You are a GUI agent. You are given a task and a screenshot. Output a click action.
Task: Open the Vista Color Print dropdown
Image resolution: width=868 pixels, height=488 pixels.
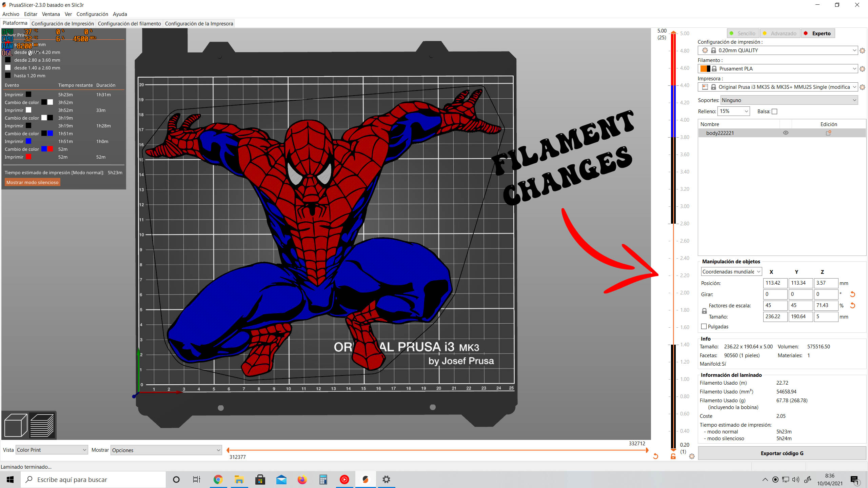pos(52,450)
